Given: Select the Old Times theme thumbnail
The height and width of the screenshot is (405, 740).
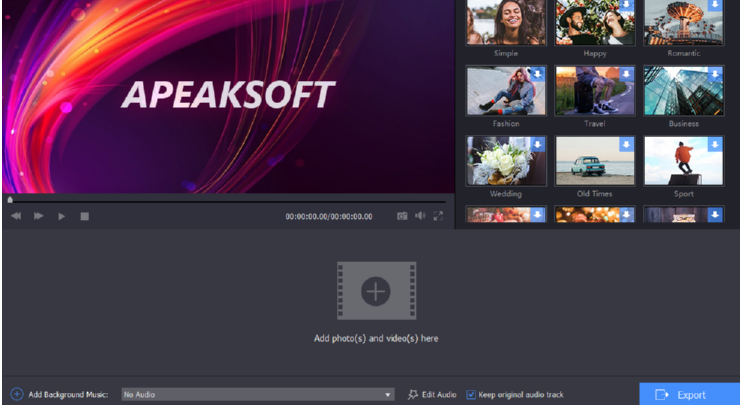Looking at the screenshot, I should (595, 161).
